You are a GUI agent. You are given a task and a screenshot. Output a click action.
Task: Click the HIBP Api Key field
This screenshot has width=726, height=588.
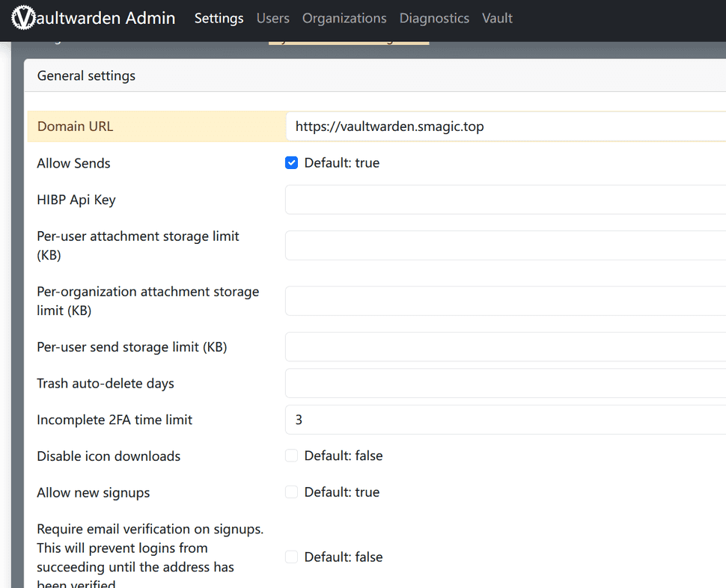pyautogui.click(x=506, y=200)
